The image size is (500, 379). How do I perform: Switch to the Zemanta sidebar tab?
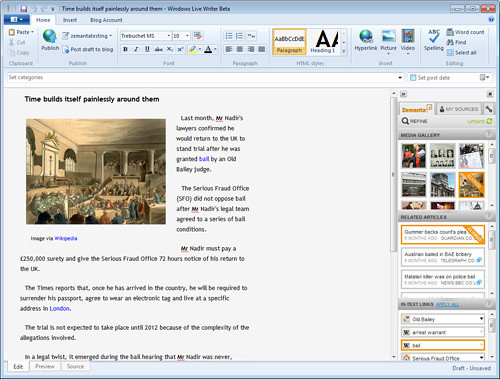[x=416, y=109]
